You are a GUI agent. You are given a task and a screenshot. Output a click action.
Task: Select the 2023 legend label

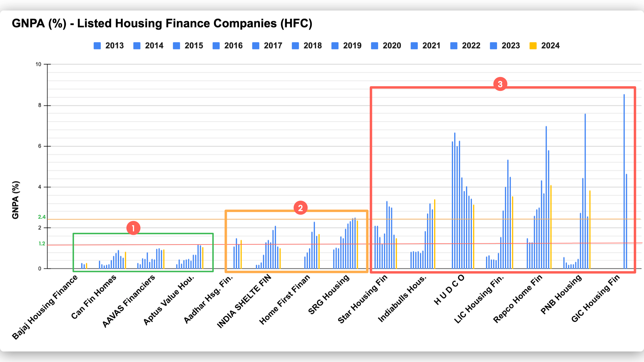tap(511, 46)
